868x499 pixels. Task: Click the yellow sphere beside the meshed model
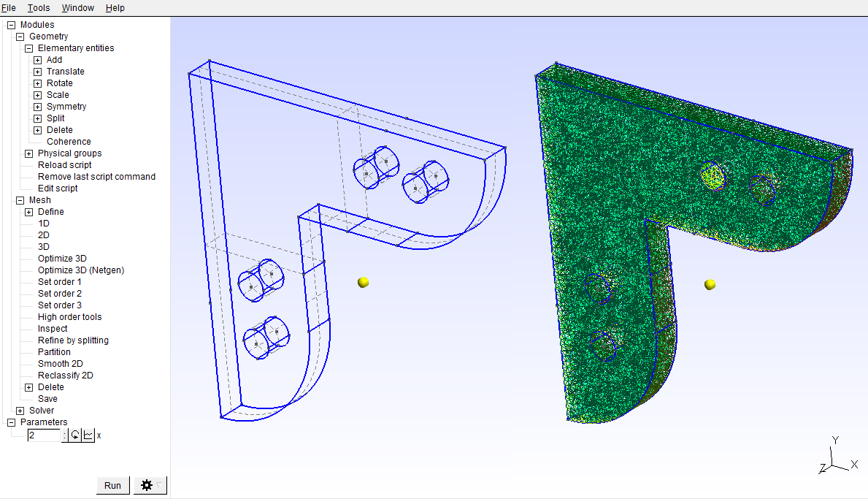pyautogui.click(x=710, y=284)
